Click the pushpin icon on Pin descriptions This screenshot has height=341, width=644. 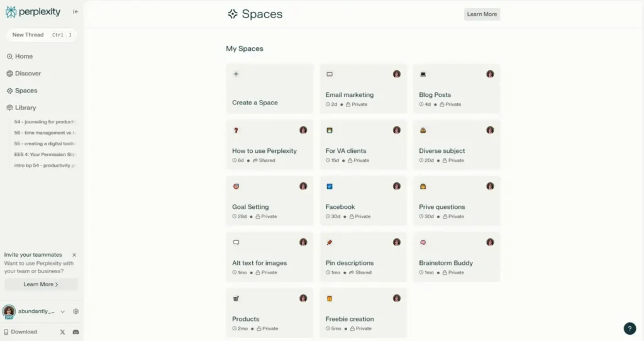click(330, 243)
